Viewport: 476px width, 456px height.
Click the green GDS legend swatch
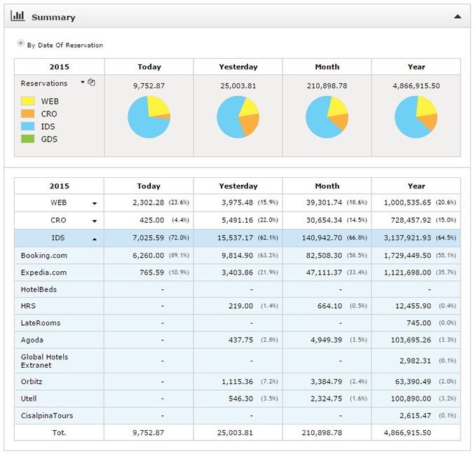27,139
